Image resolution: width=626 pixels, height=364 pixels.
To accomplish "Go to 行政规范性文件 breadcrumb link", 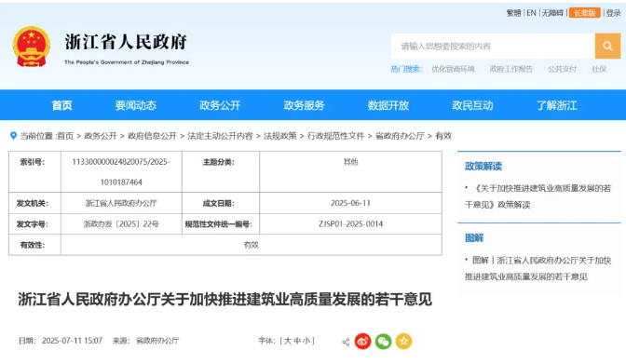I will coord(335,136).
